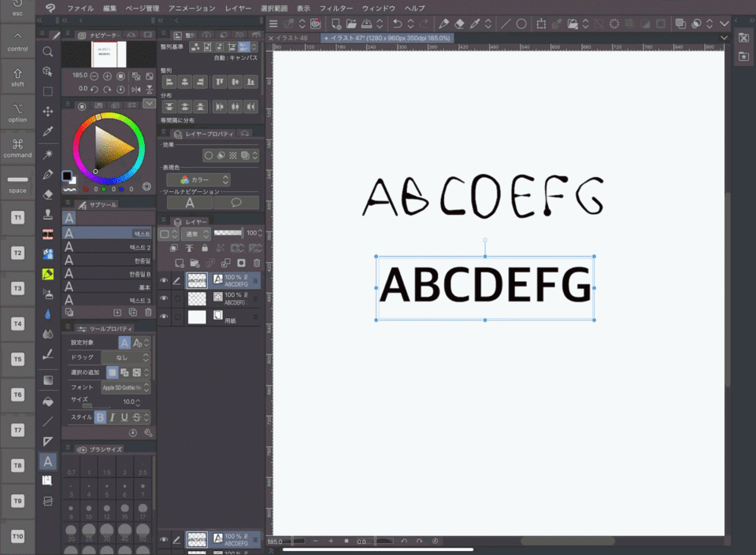Image resolution: width=756 pixels, height=555 pixels.
Task: Click the New canvas icon in command bar
Action: (336, 24)
